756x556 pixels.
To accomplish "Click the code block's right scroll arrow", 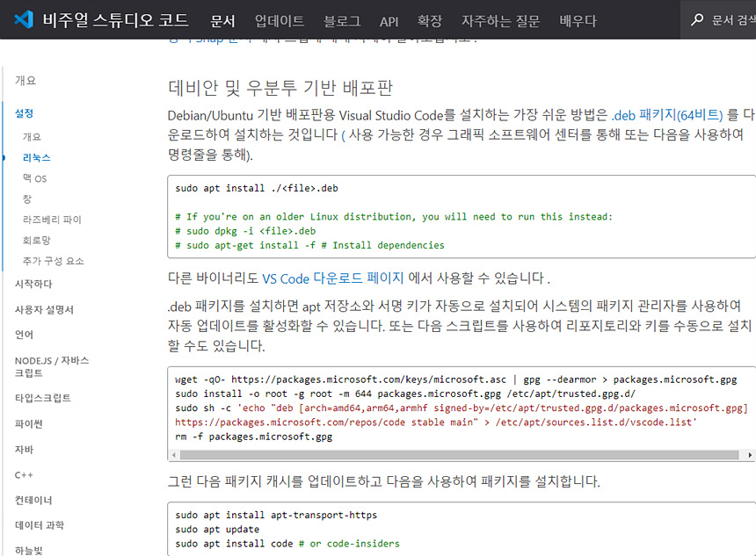I will pos(750,455).
